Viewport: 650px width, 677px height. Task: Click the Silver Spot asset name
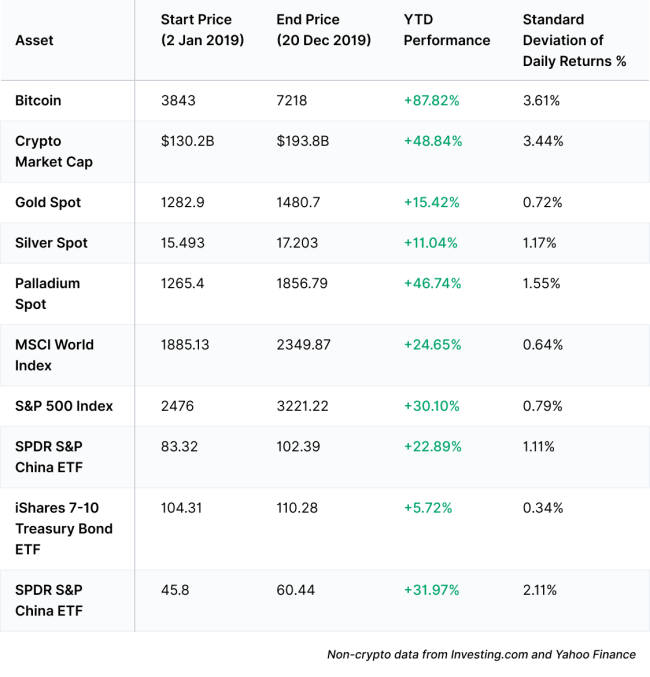tap(51, 243)
